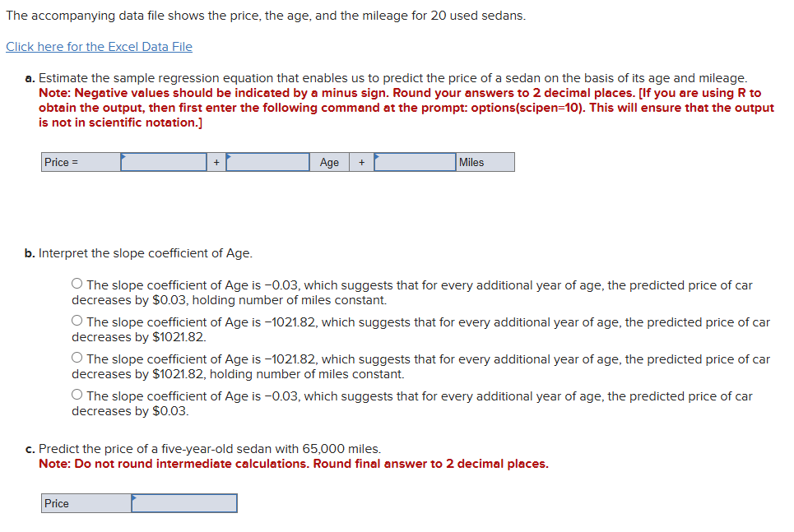Select the last option about −0.03 slope
The height and width of the screenshot is (532, 794).
pyautogui.click(x=77, y=394)
